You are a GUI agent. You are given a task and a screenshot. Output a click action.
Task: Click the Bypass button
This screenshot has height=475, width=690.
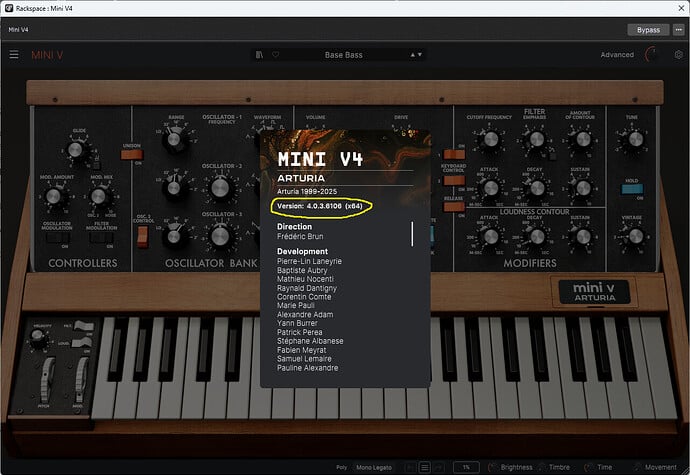pyautogui.click(x=649, y=30)
